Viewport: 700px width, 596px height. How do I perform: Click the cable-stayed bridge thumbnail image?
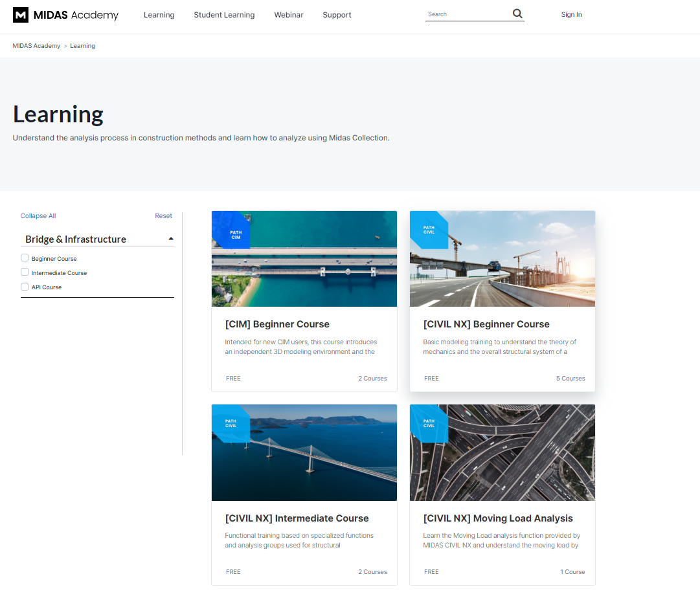[304, 453]
